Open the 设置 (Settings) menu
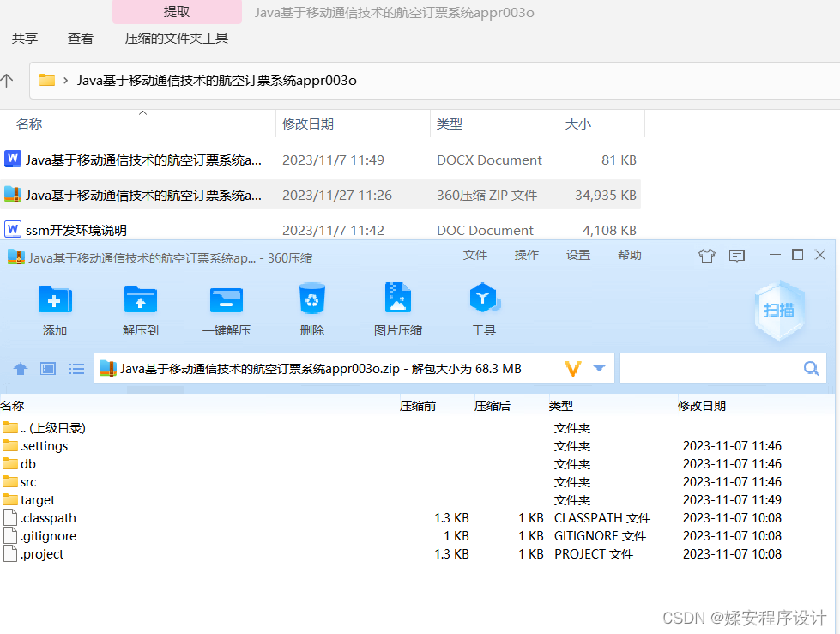Screen dimensions: 840x634 coord(577,255)
